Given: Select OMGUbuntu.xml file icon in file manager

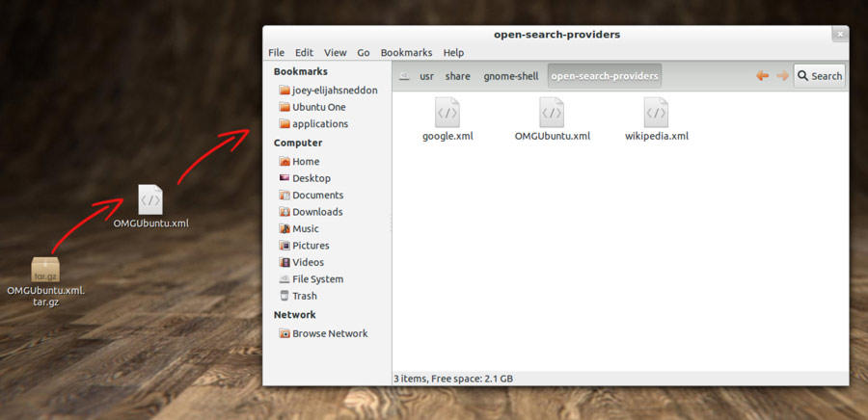Looking at the screenshot, I should click(552, 112).
